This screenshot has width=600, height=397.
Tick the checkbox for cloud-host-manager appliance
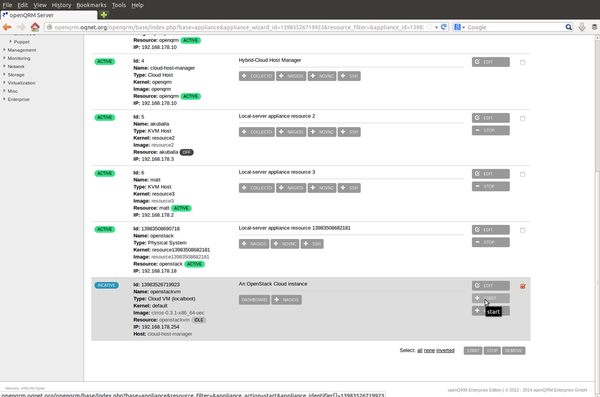[x=522, y=62]
